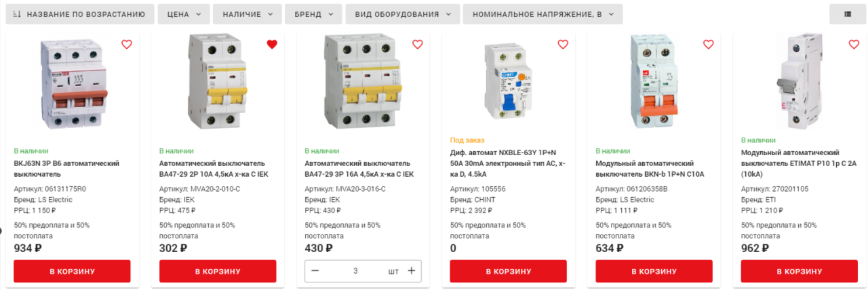Viewport: 868px width, 290px height.
Task: Open Номинальное напряжение filter
Action: (x=542, y=14)
